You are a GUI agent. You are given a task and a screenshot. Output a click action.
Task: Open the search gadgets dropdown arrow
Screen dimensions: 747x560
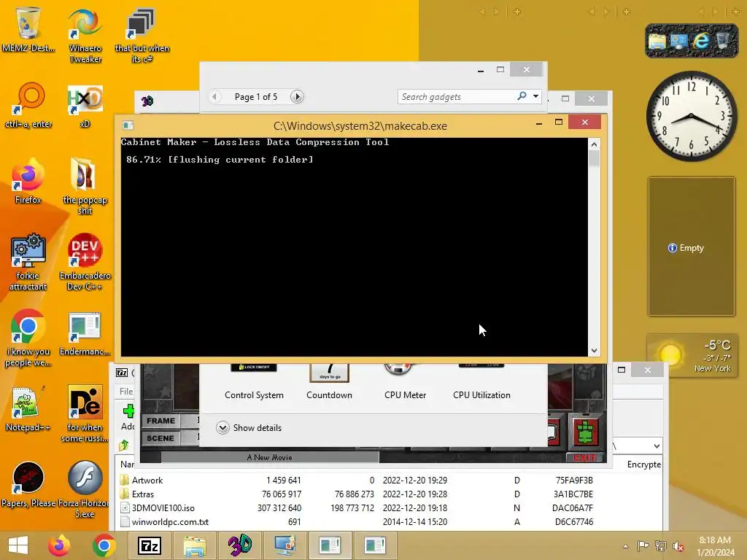point(536,96)
